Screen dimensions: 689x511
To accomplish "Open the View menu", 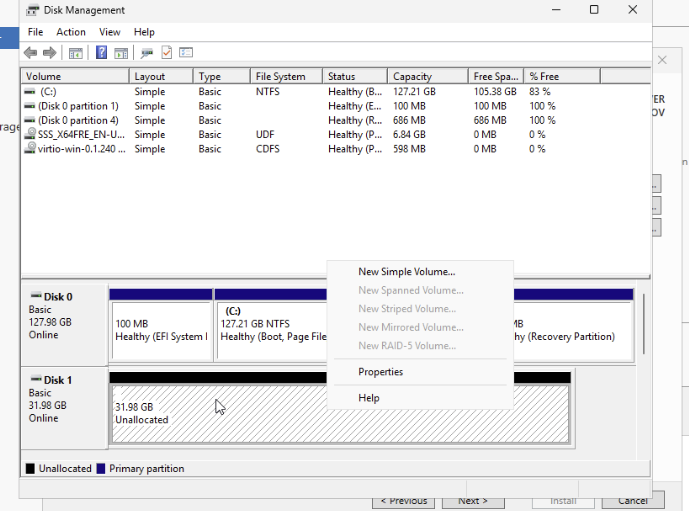I will (x=109, y=32).
